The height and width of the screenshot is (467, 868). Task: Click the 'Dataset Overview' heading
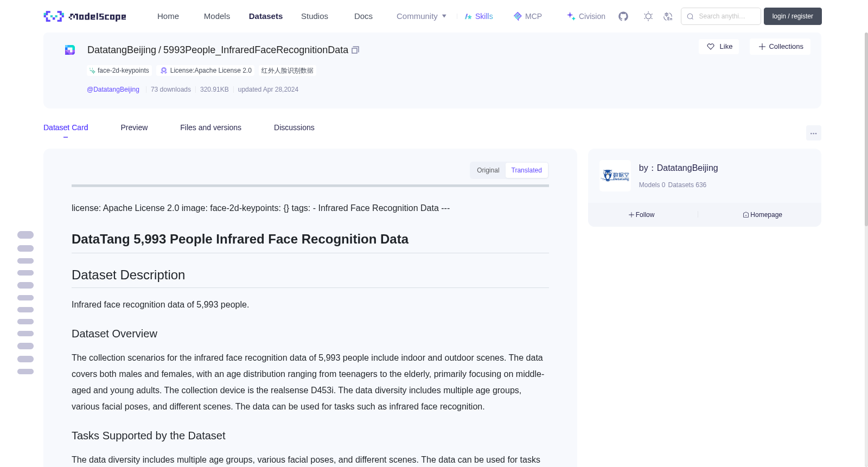[x=114, y=334]
